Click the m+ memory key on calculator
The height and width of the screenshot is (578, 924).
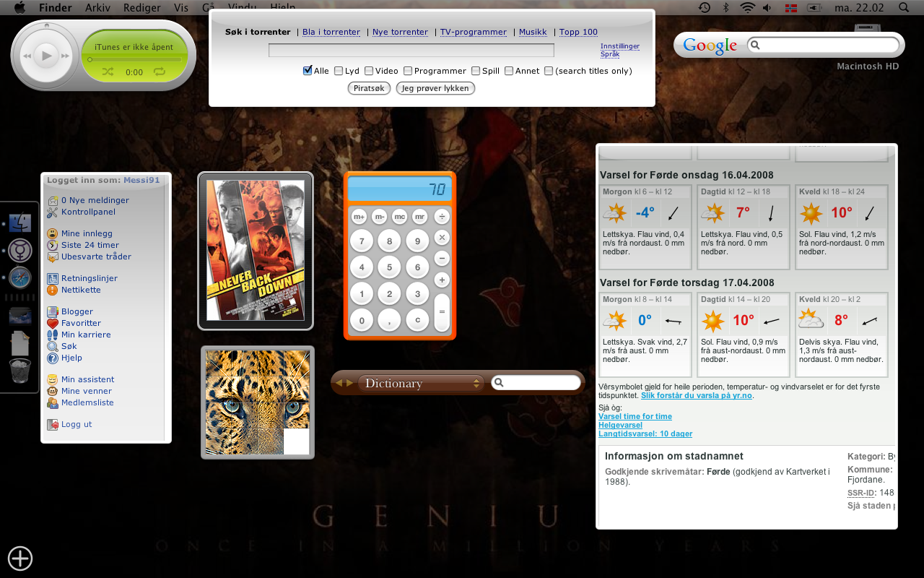click(359, 216)
